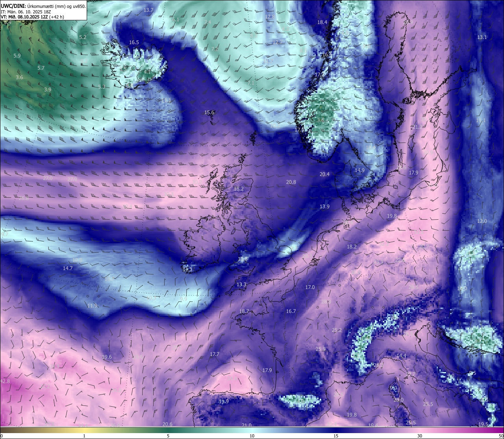Click the 20.6 value at the bottom edge

(x=167, y=424)
